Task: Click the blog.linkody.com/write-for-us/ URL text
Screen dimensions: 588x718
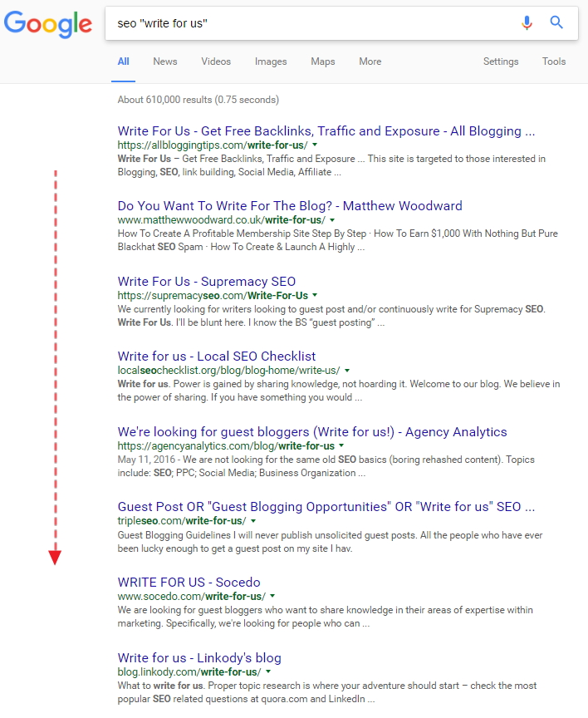Action: coord(189,671)
